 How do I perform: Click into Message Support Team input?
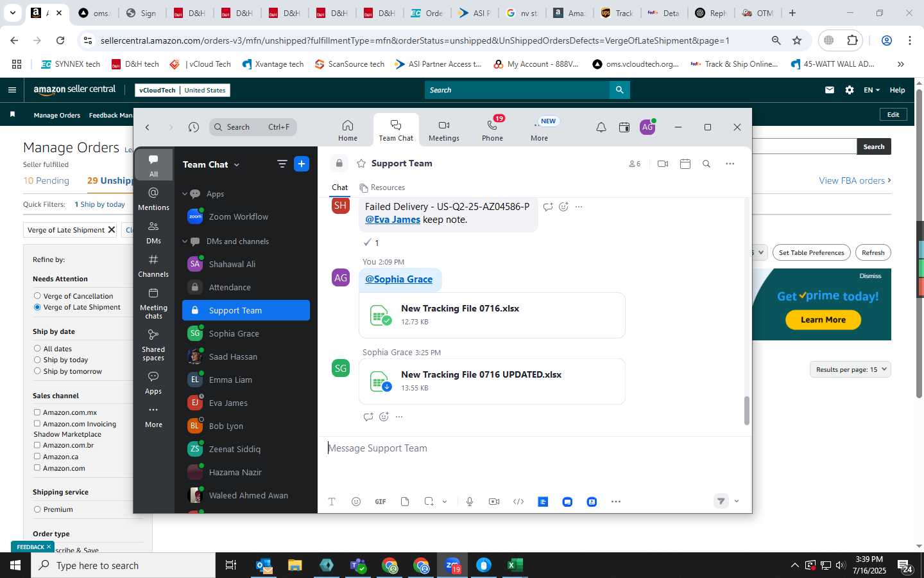tap(535, 448)
